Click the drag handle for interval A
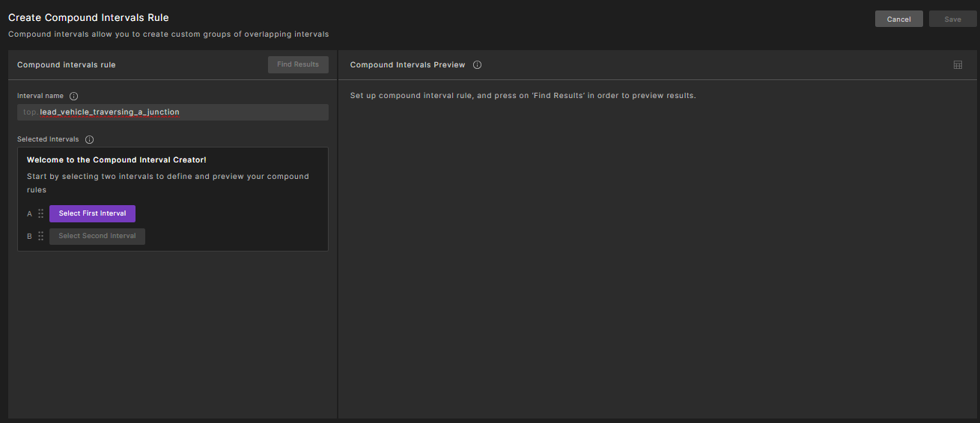 click(40, 213)
